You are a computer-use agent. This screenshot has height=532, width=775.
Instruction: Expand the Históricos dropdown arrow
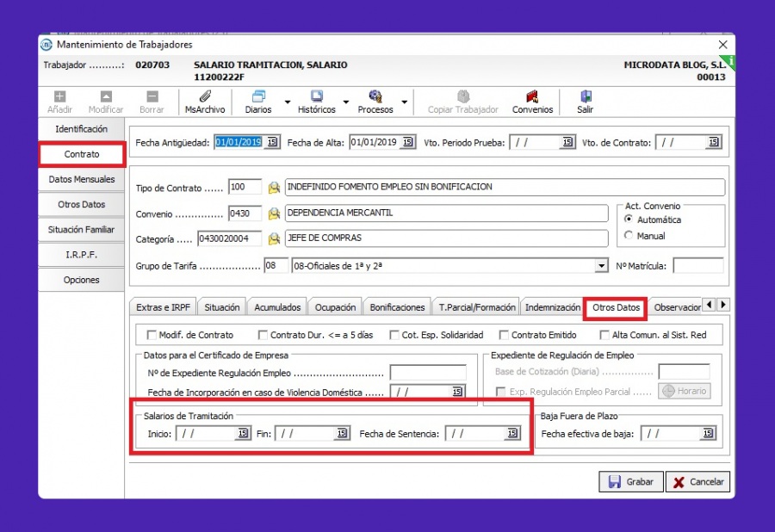(x=346, y=102)
